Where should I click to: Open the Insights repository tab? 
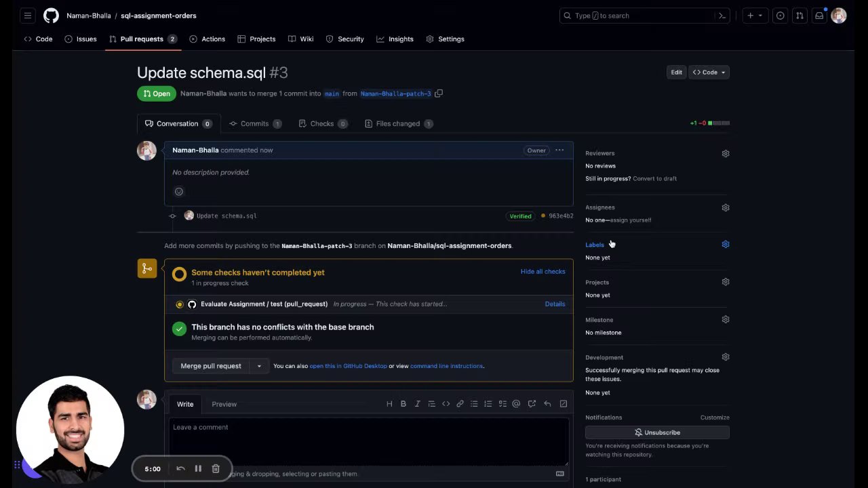pos(395,39)
